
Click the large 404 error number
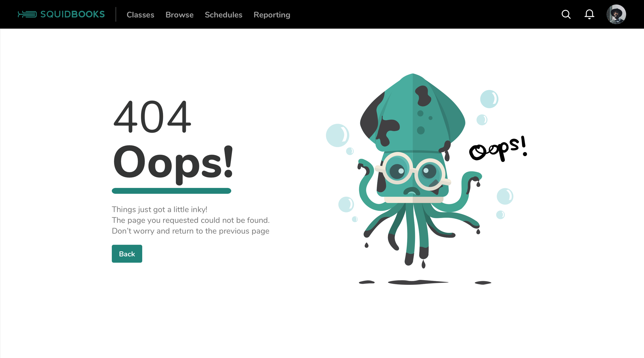(x=152, y=116)
